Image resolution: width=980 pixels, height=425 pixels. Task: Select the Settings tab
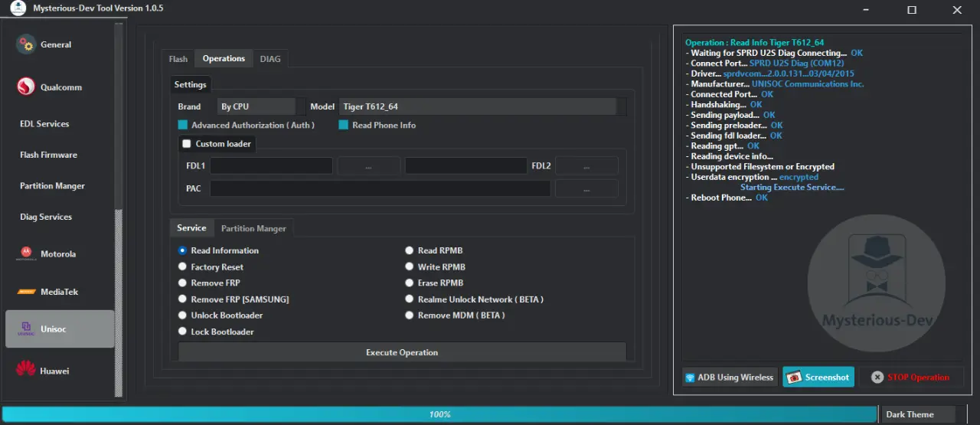click(x=190, y=84)
